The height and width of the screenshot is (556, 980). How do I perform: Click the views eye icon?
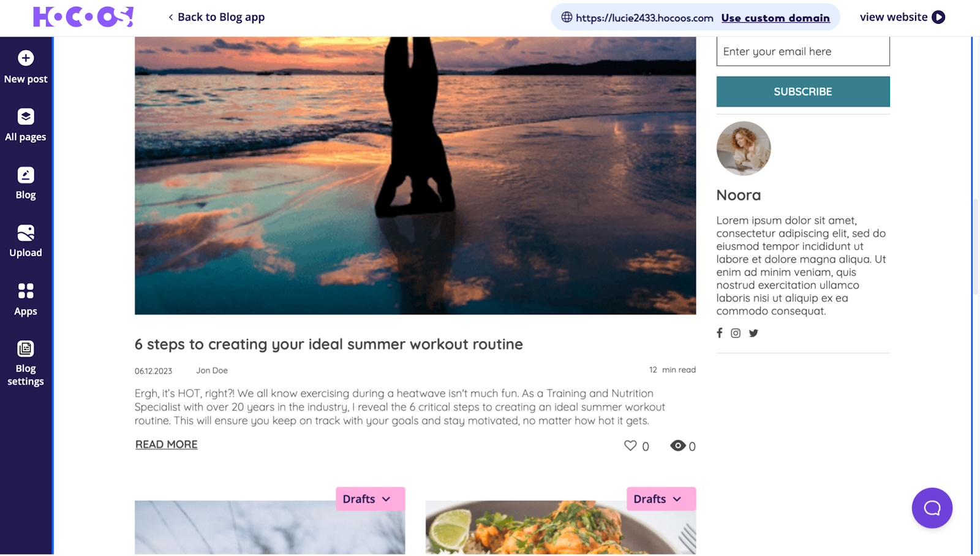coord(677,446)
